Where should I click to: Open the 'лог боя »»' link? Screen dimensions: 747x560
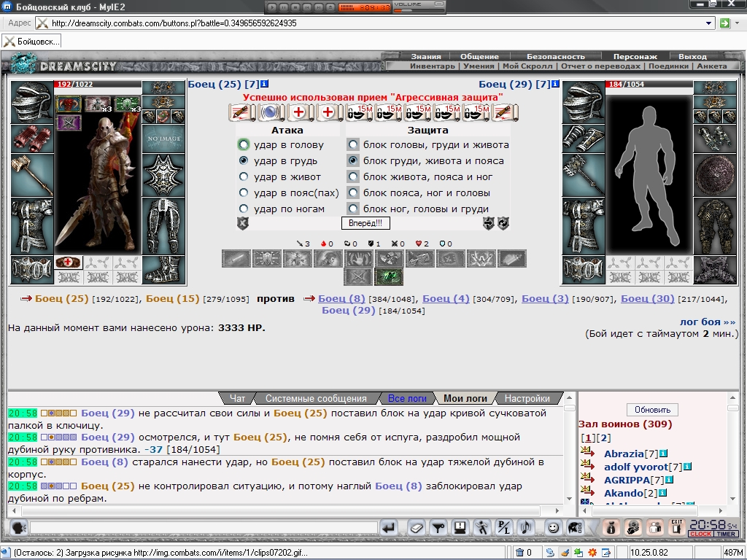708,322
